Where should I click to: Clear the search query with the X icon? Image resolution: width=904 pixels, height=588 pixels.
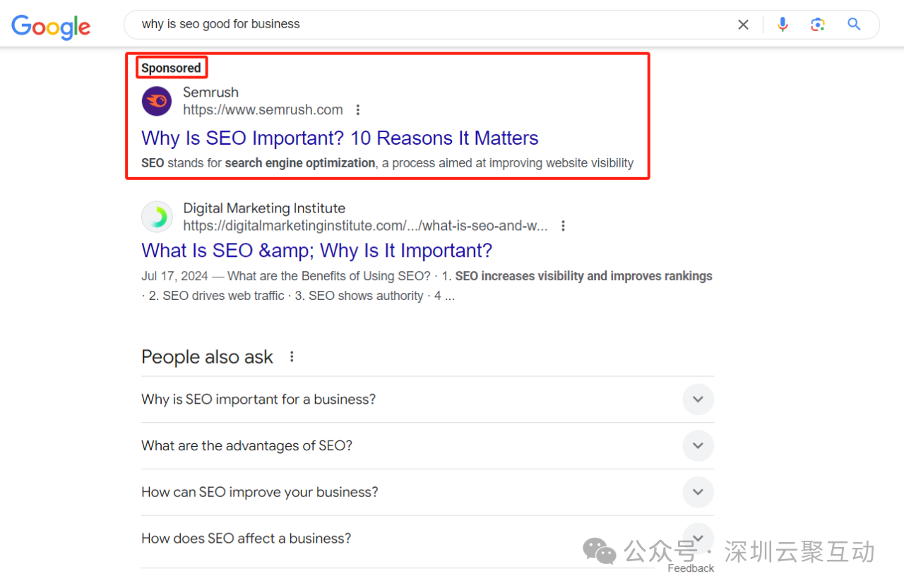coord(743,25)
